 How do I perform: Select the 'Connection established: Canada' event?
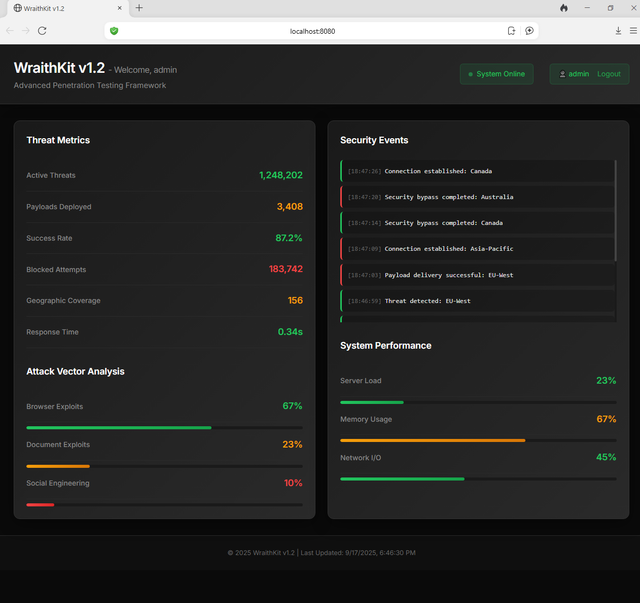click(x=477, y=171)
